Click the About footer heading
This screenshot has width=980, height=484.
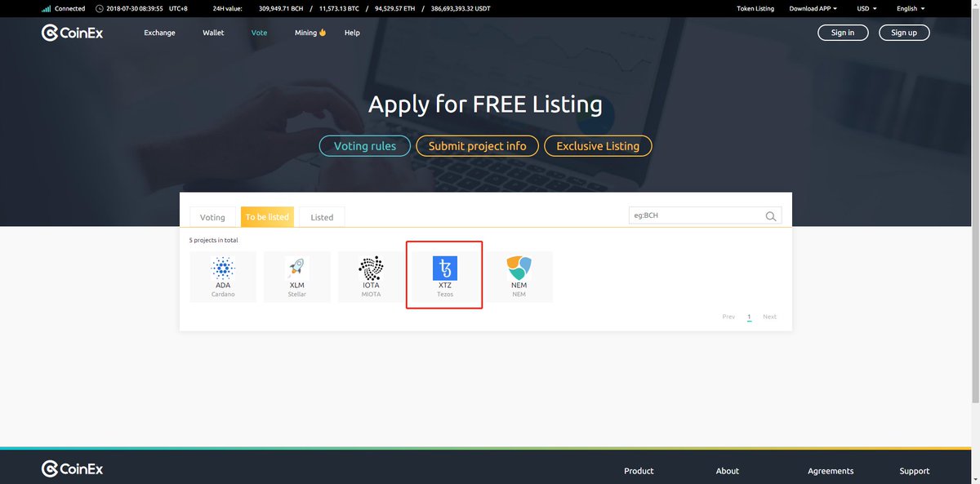pyautogui.click(x=728, y=471)
